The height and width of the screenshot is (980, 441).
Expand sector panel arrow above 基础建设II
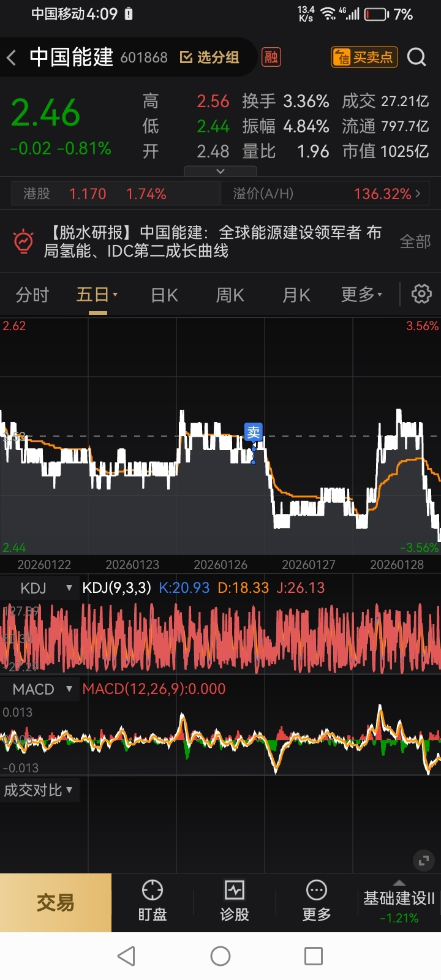(x=399, y=883)
